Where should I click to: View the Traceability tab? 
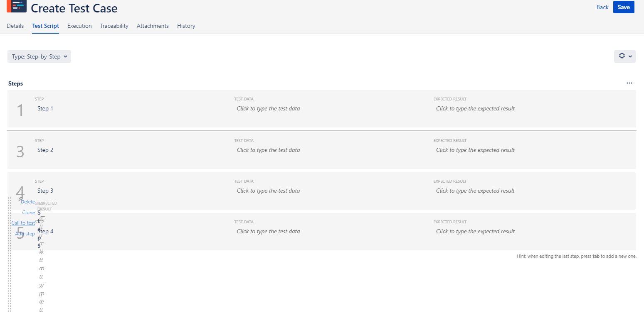[x=114, y=26]
